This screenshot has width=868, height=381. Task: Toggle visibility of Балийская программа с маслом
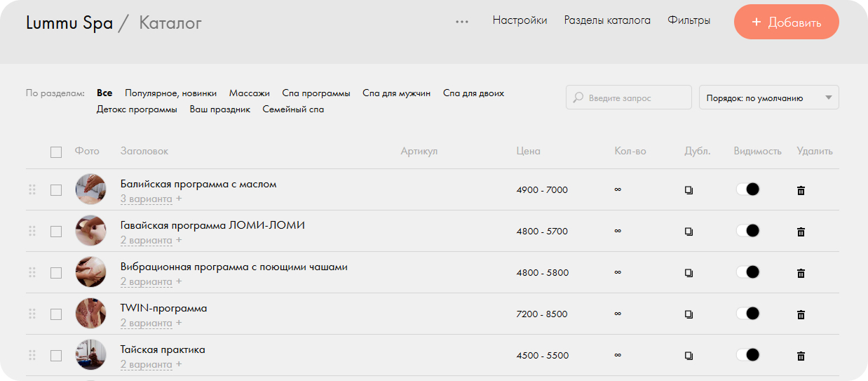(x=747, y=189)
